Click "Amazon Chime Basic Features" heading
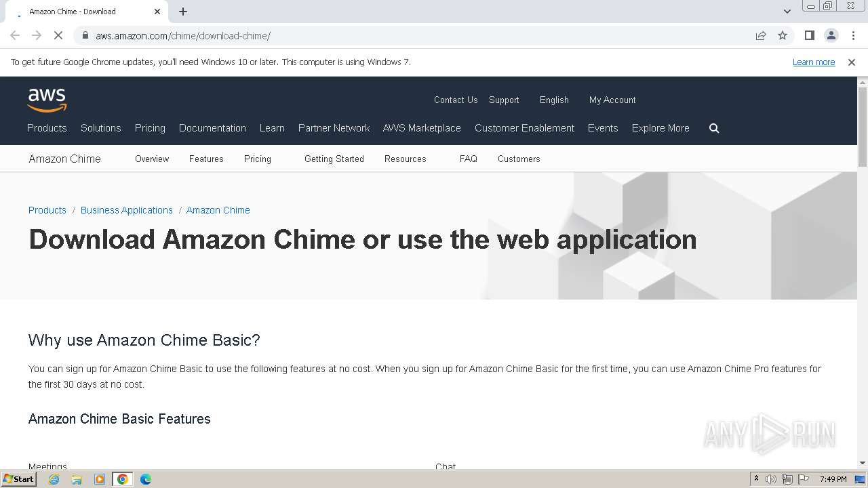Image resolution: width=868 pixels, height=488 pixels. point(119,419)
